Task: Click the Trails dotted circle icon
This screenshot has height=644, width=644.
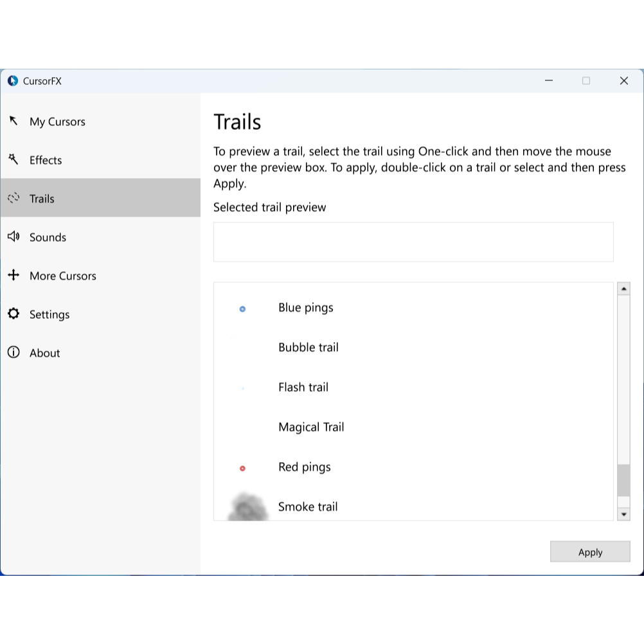Action: (x=13, y=198)
